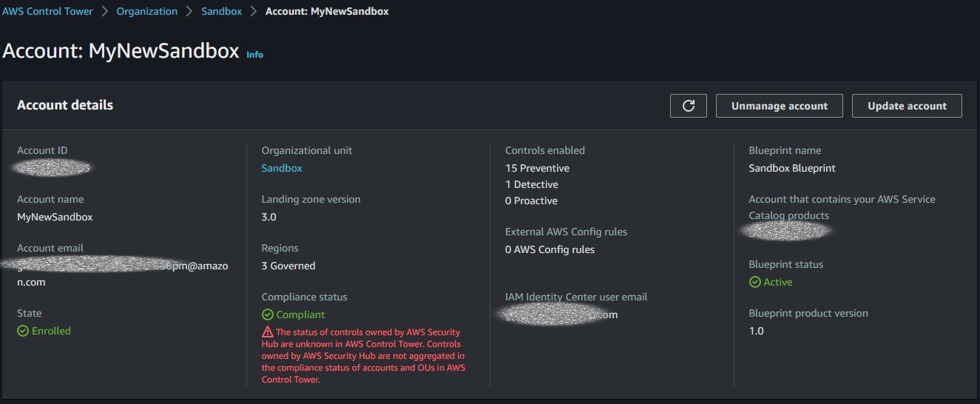Click the 'Compliance status' label
980x404 pixels.
(x=304, y=297)
